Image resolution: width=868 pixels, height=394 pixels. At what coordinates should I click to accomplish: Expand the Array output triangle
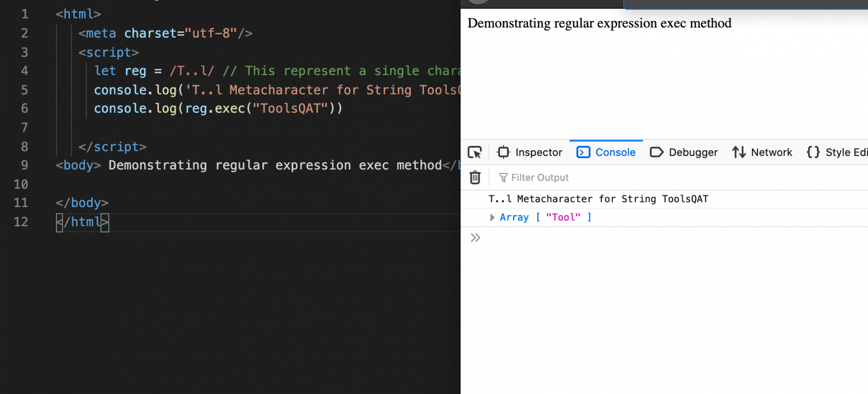point(492,218)
